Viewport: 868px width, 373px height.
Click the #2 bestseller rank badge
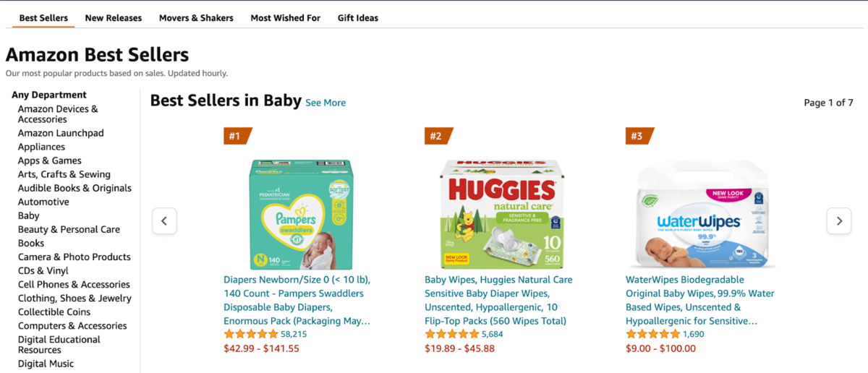point(438,136)
